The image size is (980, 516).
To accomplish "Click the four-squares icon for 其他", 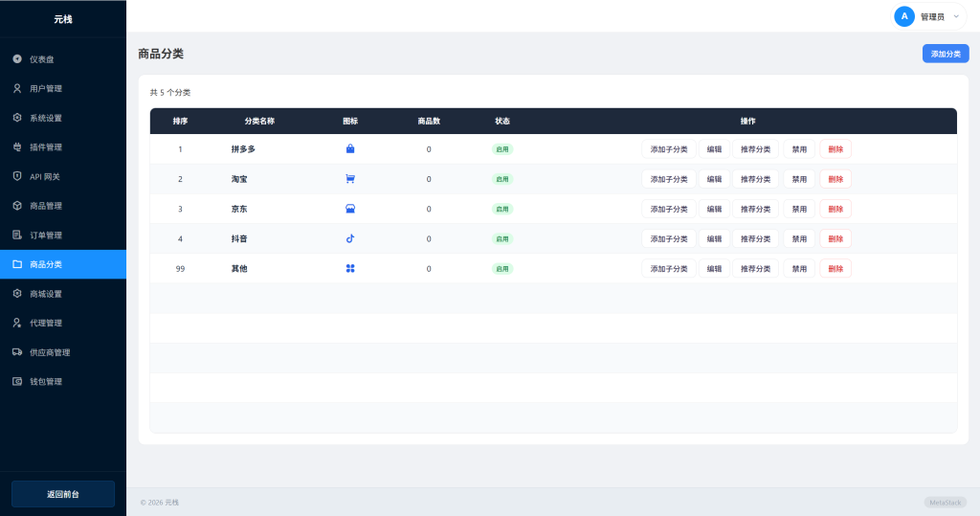I will point(350,269).
